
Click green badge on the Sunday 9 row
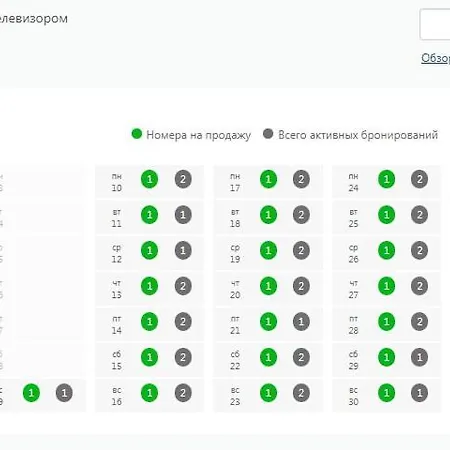[x=31, y=393]
